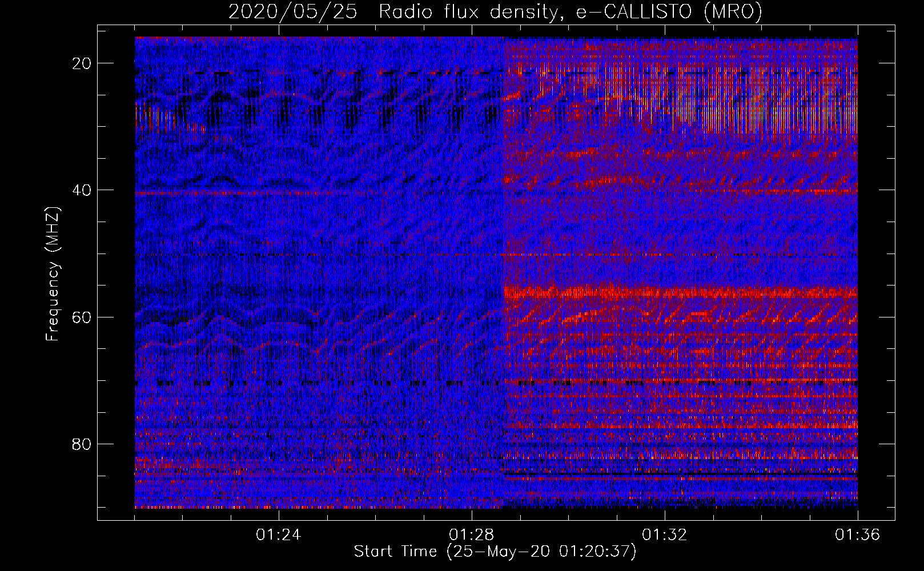Click the y-axis tick label '60'
This screenshot has width=924, height=571.
(x=82, y=317)
